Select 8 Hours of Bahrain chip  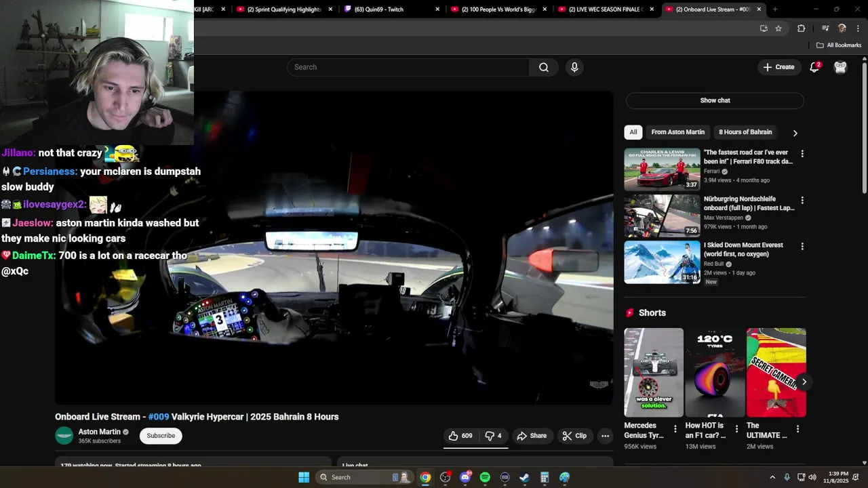pyautogui.click(x=745, y=132)
